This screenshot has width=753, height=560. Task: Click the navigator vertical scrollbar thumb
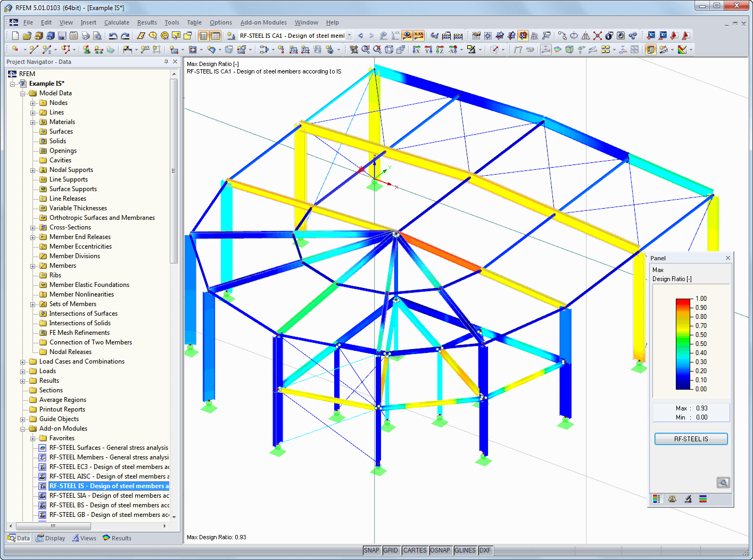173,170
